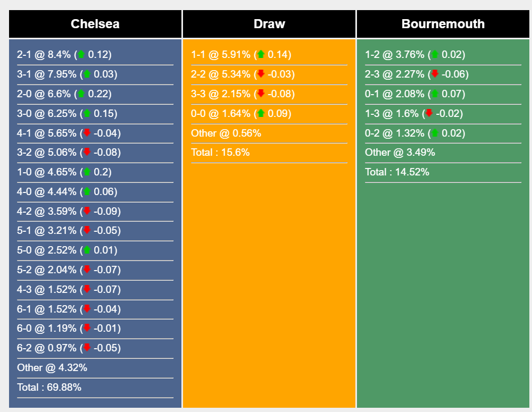Click the red down arrow beside 4-1 score
The height and width of the screenshot is (412, 532).
[87, 132]
